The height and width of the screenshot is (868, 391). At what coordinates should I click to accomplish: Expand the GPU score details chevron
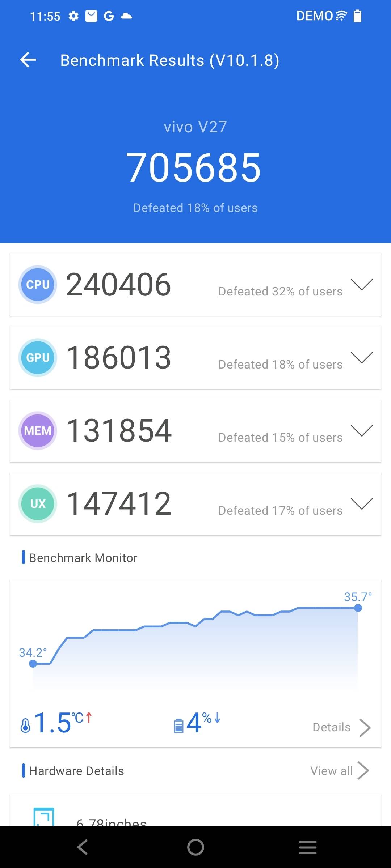coord(362,358)
